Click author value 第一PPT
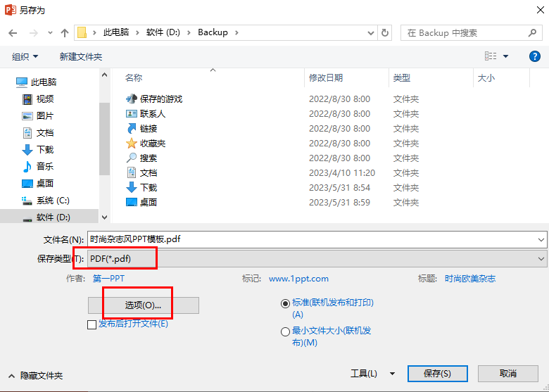The width and height of the screenshot is (549, 392). (108, 279)
